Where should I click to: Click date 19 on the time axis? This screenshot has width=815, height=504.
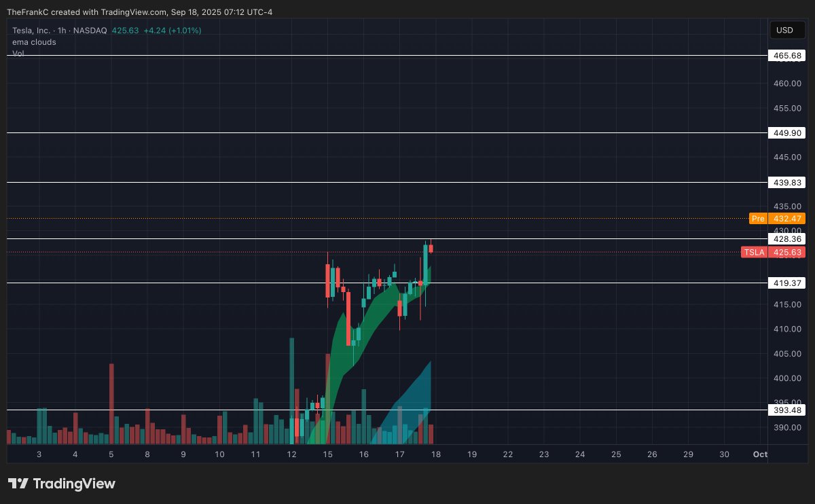(471, 454)
